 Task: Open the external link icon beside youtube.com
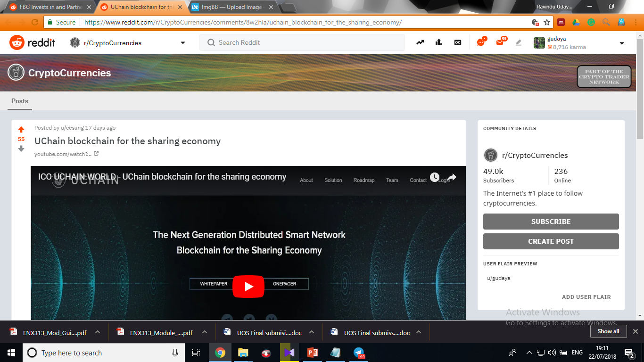tap(96, 154)
